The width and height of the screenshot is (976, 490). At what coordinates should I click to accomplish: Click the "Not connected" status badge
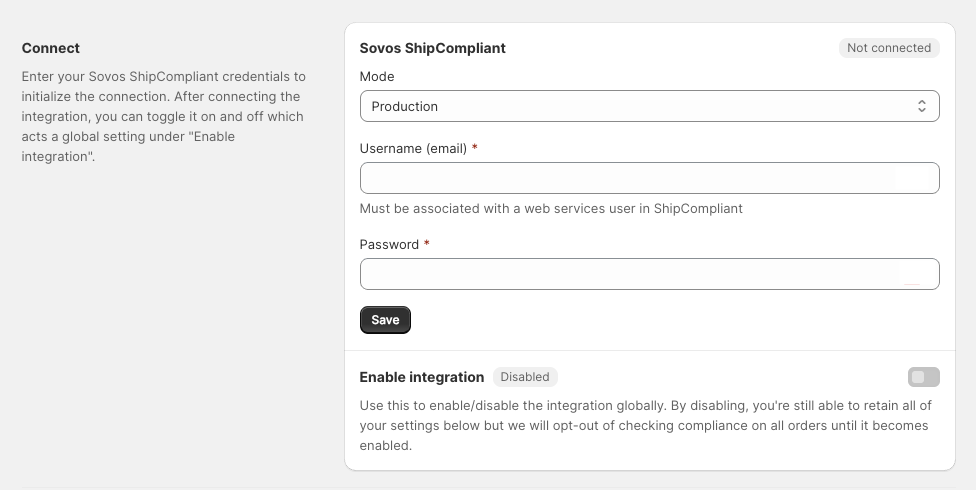tap(889, 48)
